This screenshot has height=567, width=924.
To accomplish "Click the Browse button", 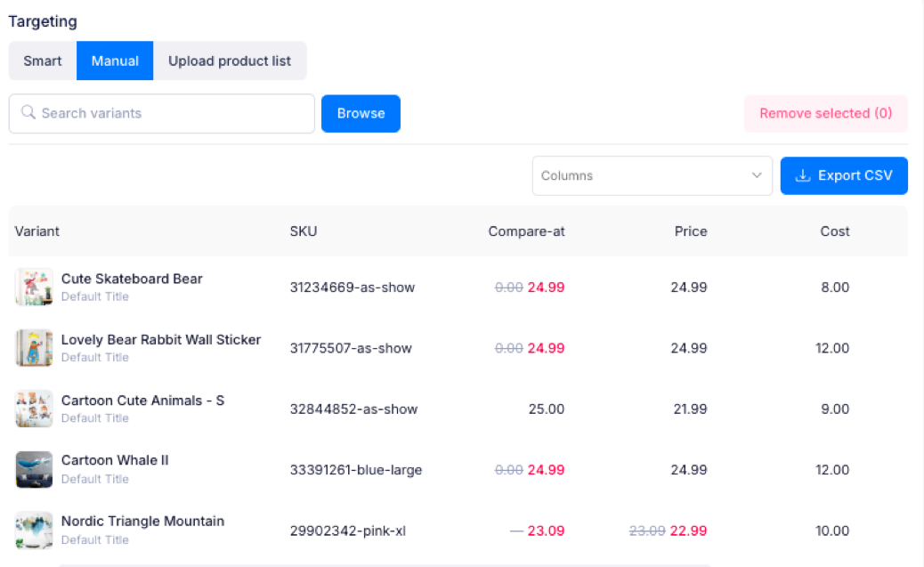I will 361,113.
